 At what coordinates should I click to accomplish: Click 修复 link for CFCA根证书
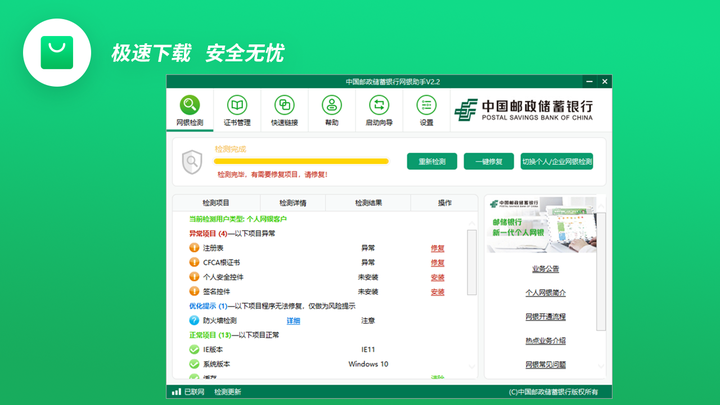(437, 263)
